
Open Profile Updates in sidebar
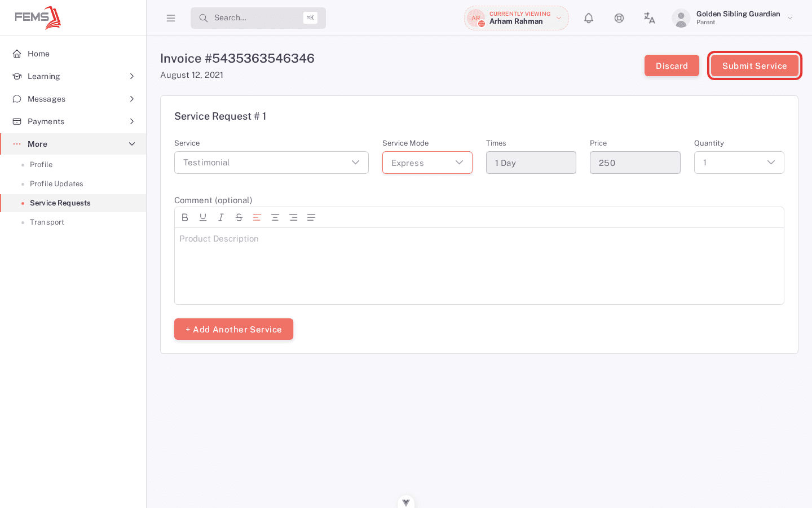coord(73,184)
